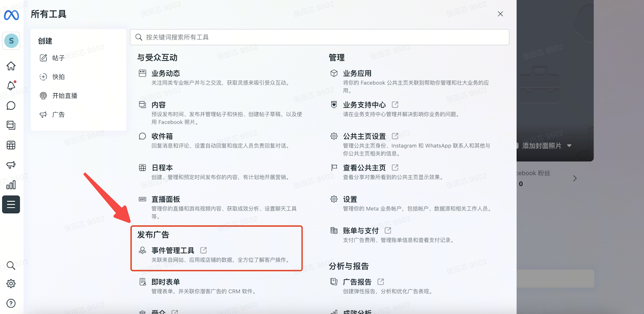Open notifications bell icon

(x=11, y=85)
